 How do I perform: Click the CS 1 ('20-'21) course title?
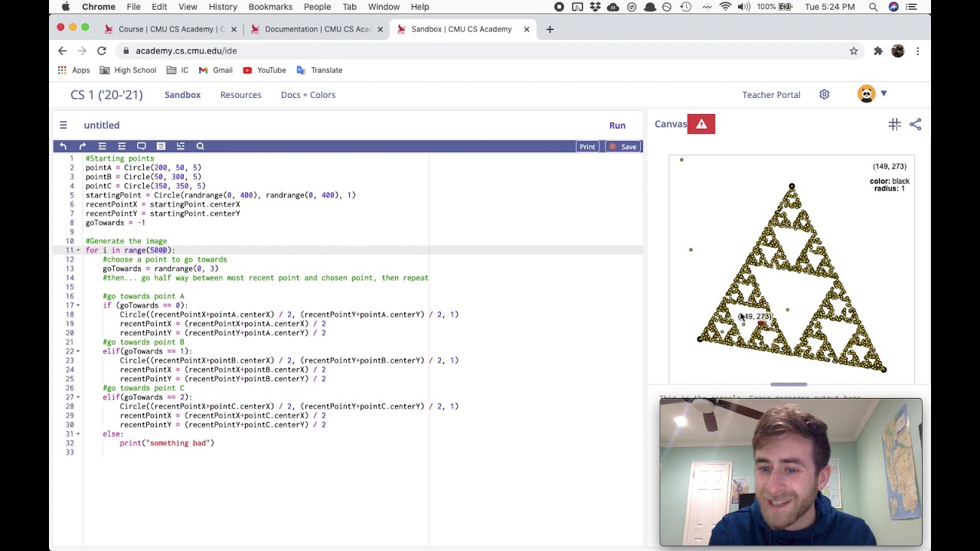click(106, 95)
